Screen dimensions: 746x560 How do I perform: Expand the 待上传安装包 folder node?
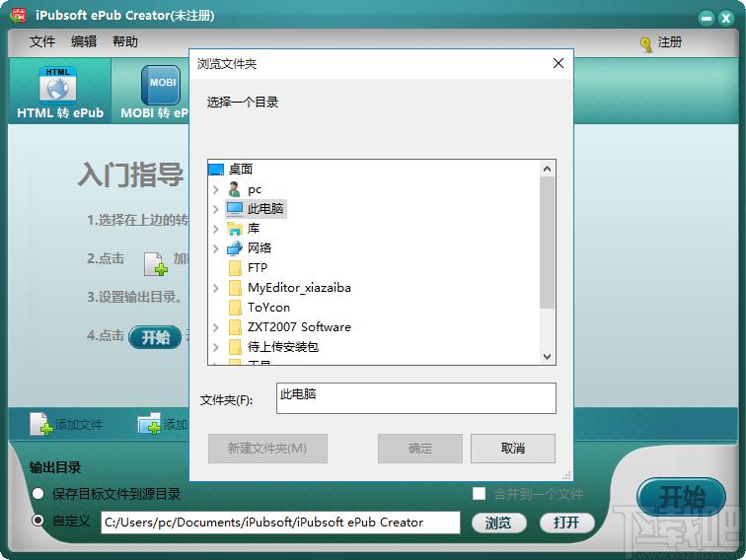[215, 347]
